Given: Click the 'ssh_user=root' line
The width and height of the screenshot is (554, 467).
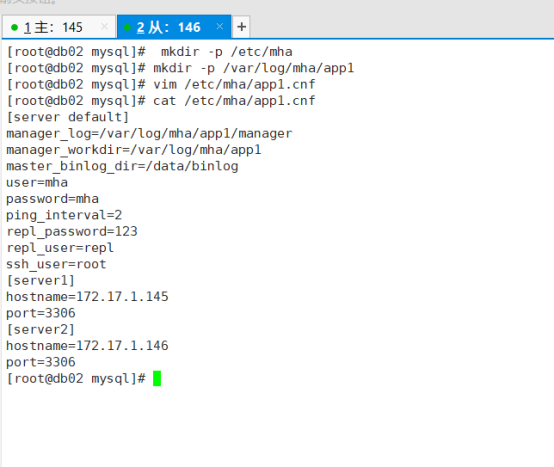Looking at the screenshot, I should (57, 264).
